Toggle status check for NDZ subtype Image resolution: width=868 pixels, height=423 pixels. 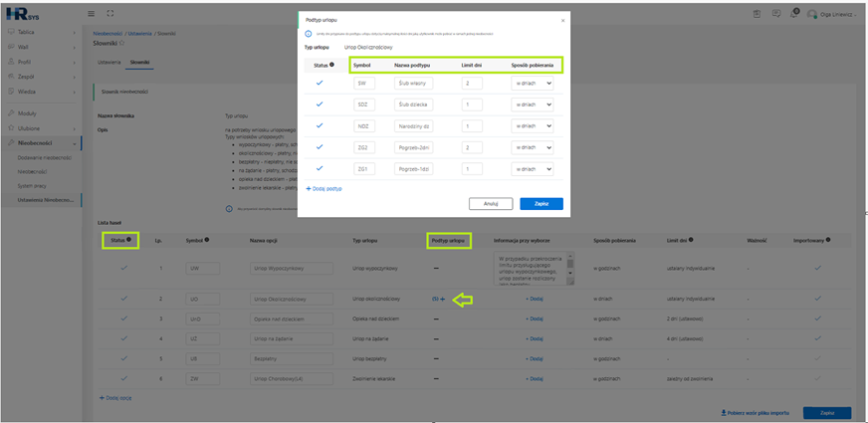pyautogui.click(x=320, y=125)
